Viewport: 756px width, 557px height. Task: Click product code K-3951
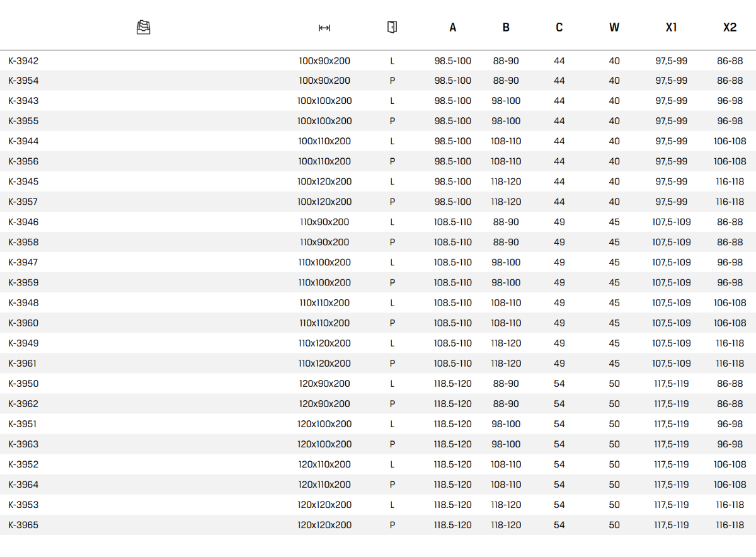point(23,424)
